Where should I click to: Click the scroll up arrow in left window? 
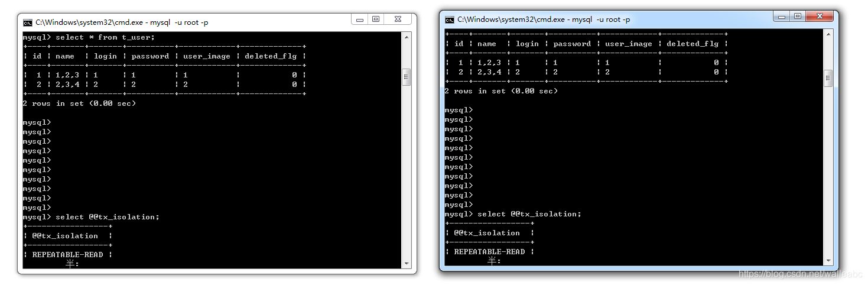point(406,37)
